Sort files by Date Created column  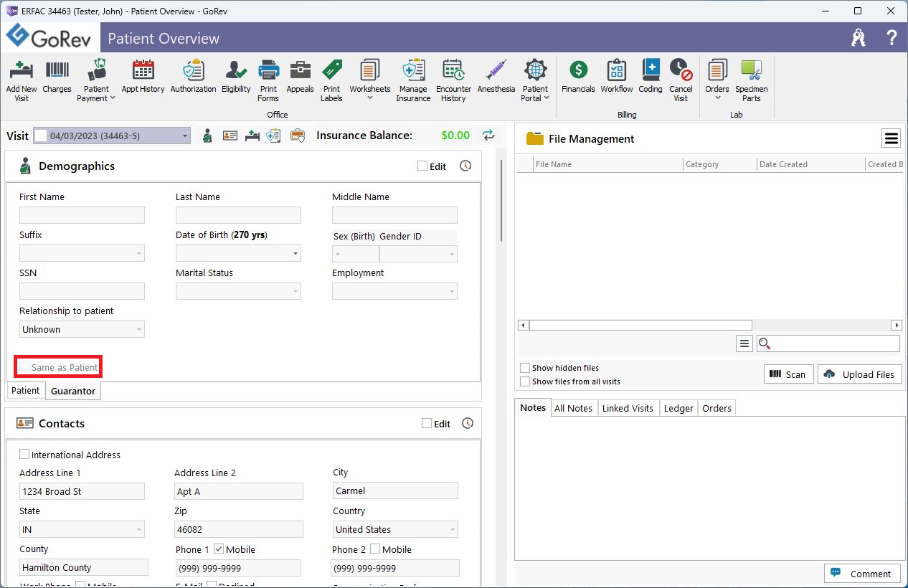(811, 164)
